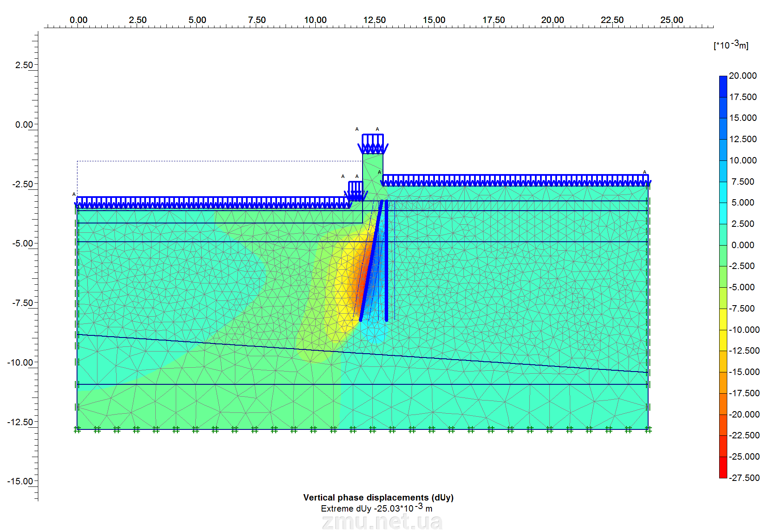The width and height of the screenshot is (766, 532).
Task: Click the -7.50 tick on the vertical axis
Action: (x=23, y=303)
